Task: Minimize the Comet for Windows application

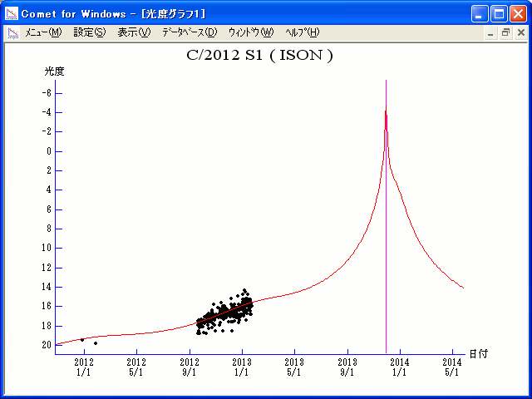Action: pyautogui.click(x=480, y=14)
